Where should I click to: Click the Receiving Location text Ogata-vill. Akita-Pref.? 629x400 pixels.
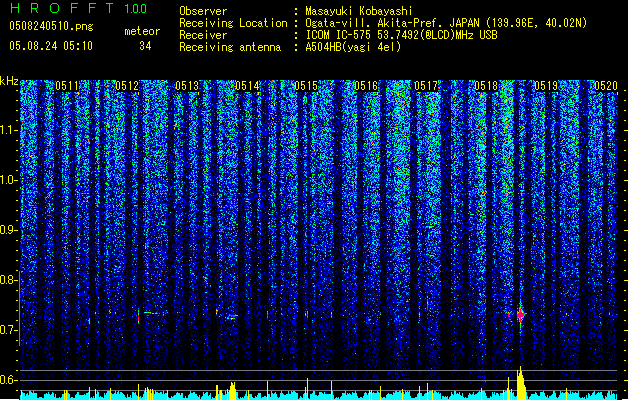click(x=372, y=23)
